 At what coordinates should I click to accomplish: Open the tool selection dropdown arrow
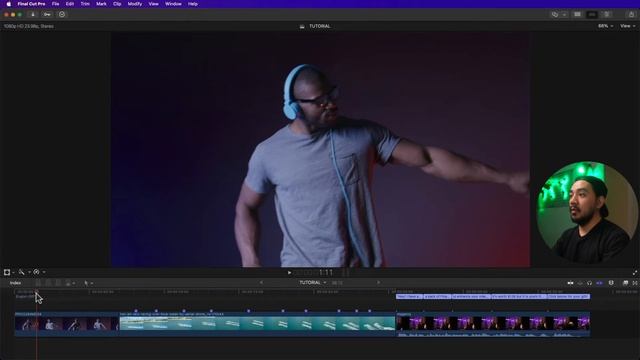(x=92, y=283)
